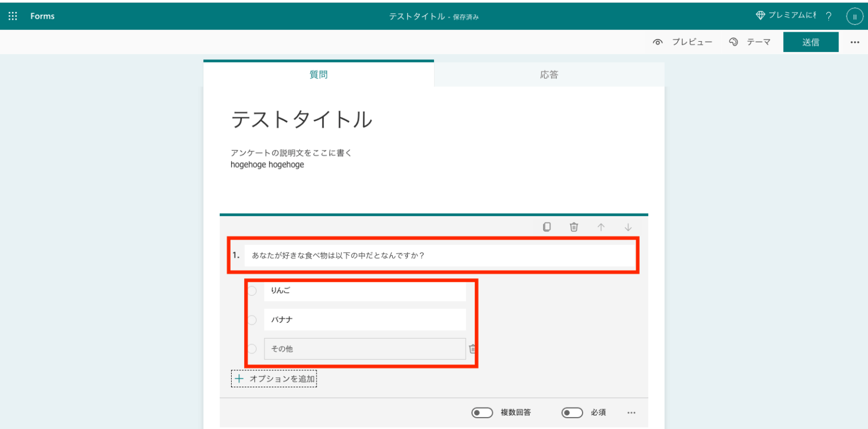This screenshot has height=429, width=868.
Task: Switch to the 質問 questions tab
Action: click(318, 74)
